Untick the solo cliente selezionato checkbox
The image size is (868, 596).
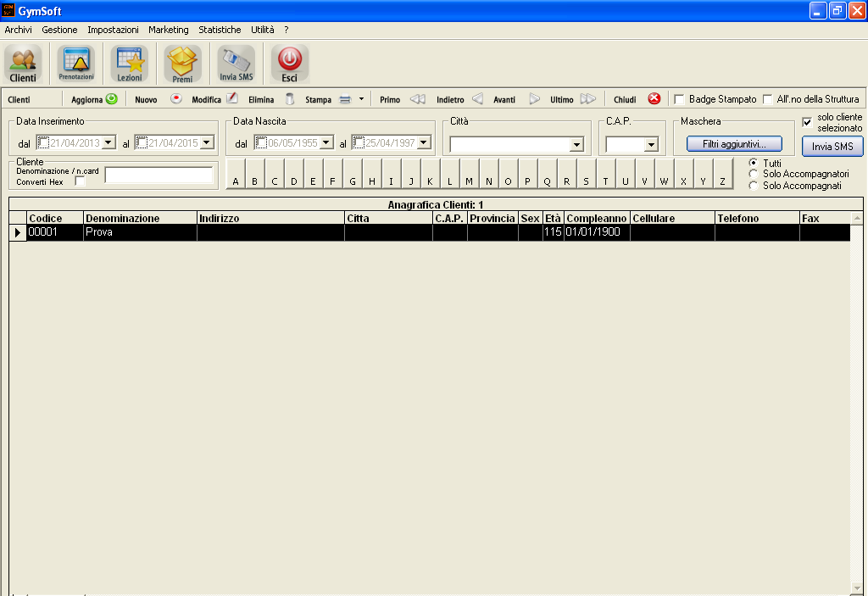[x=807, y=122]
